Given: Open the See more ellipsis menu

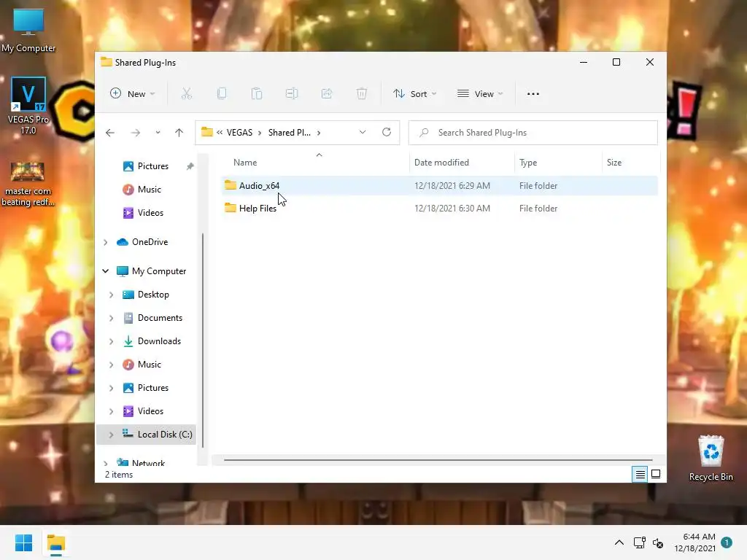Looking at the screenshot, I should click(533, 94).
